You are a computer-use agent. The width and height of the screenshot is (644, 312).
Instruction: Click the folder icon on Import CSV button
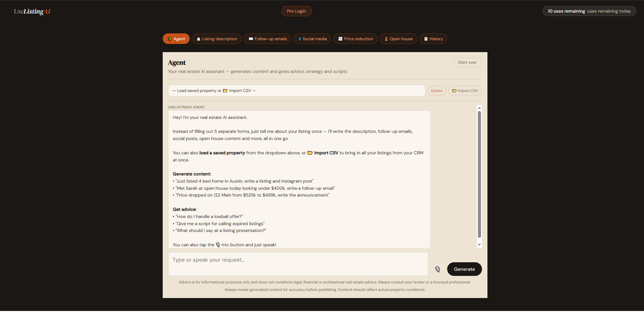click(454, 91)
